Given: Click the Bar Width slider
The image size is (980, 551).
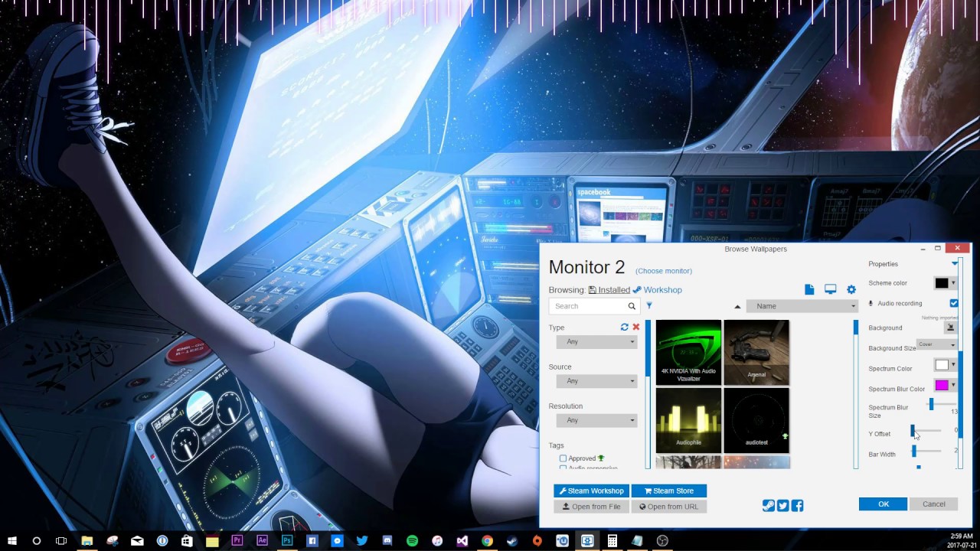Looking at the screenshot, I should [926, 452].
